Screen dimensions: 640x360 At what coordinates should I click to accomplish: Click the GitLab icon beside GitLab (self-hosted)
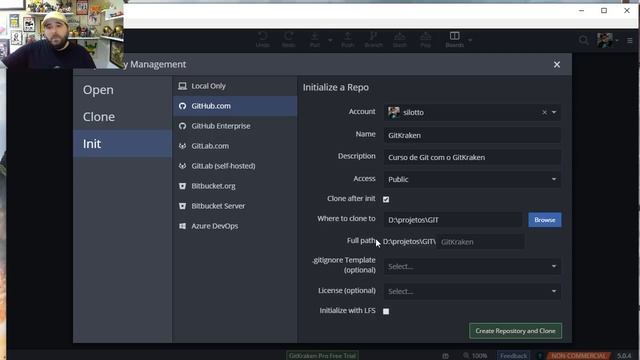pyautogui.click(x=182, y=166)
